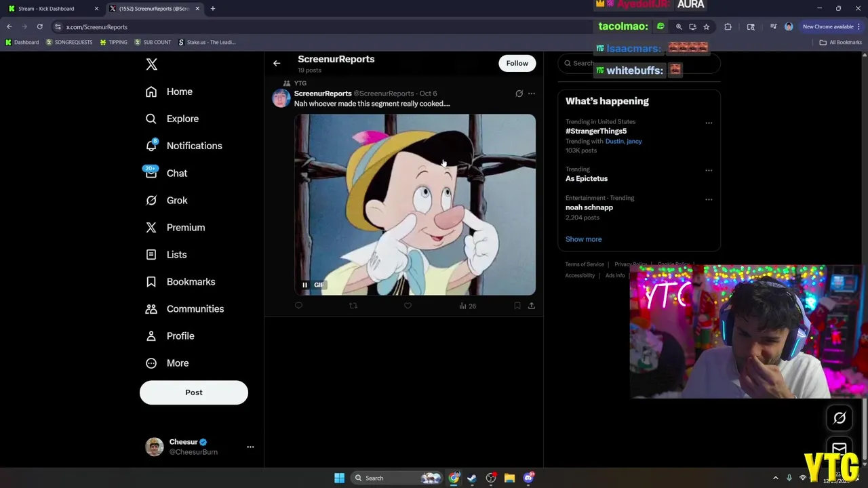Viewport: 868px width, 488px height.
Task: Open the Stake.us bookmark
Action: [x=207, y=42]
